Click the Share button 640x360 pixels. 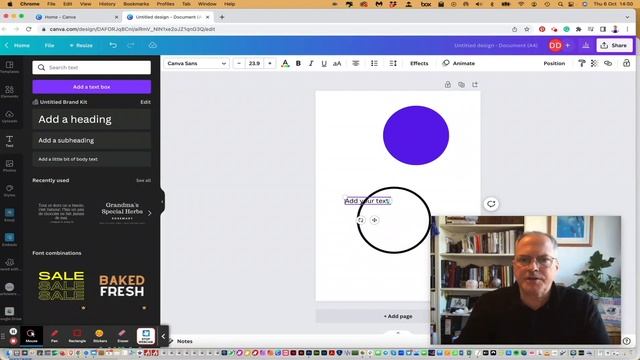(x=614, y=45)
